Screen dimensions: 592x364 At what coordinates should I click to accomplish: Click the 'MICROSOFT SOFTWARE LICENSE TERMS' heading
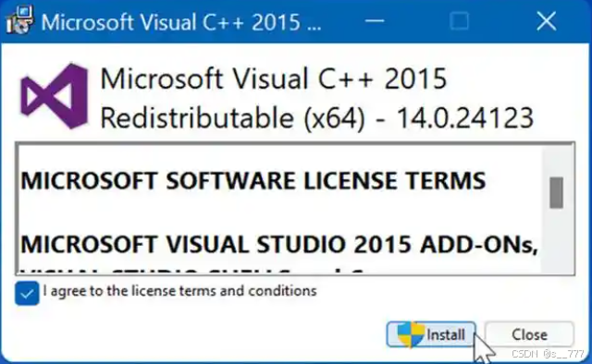(253, 181)
